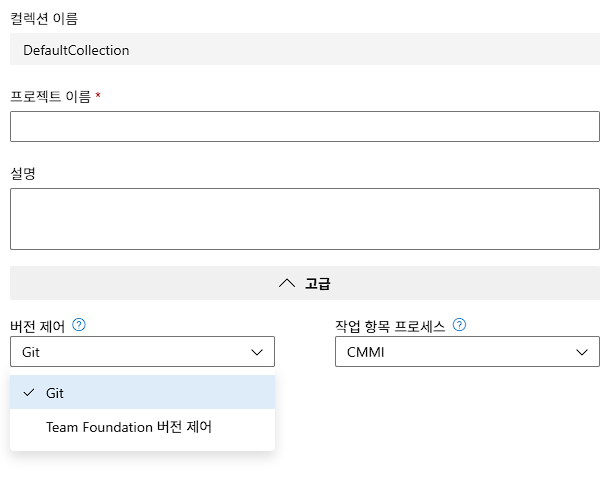Click the down arrow in the Git dropdown
This screenshot has height=480, width=615.
click(x=257, y=352)
